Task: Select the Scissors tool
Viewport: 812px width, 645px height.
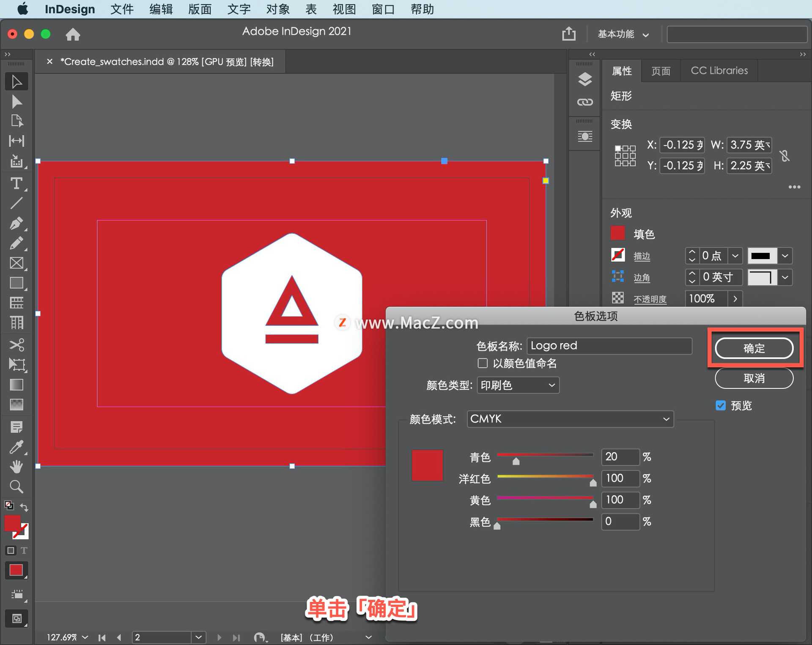Action: [16, 345]
